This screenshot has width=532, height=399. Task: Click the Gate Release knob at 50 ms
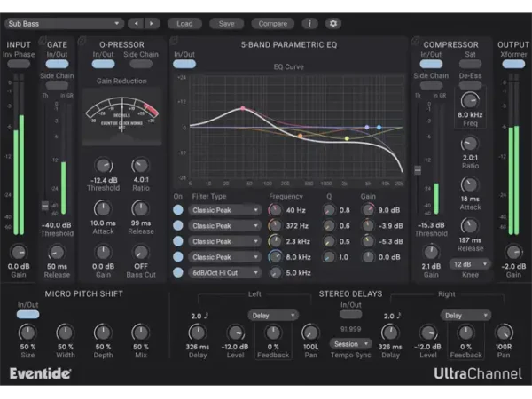[x=57, y=252]
